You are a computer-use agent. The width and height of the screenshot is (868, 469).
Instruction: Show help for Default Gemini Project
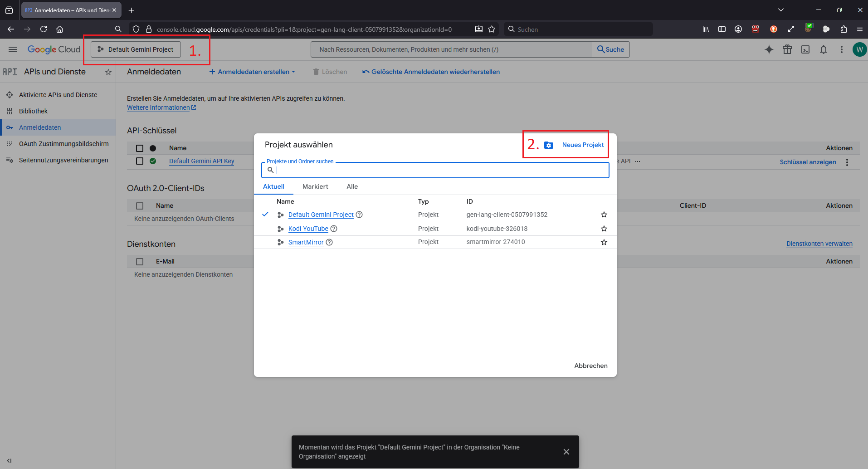[x=359, y=215]
